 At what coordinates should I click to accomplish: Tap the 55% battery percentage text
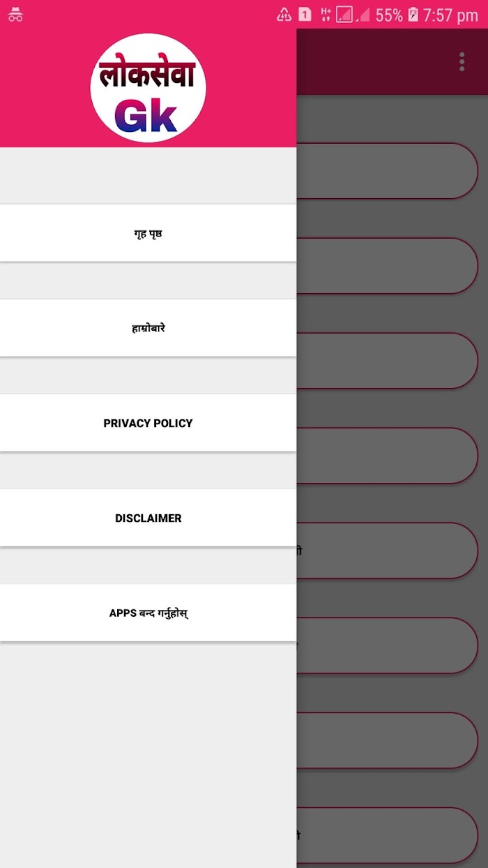pyautogui.click(x=389, y=15)
